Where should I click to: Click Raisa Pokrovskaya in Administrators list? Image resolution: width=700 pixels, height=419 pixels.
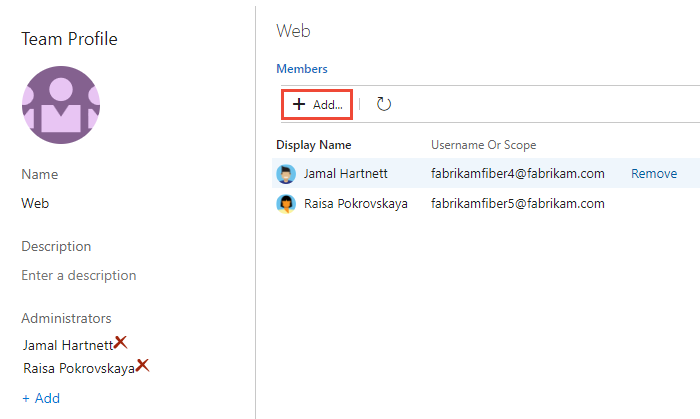(x=78, y=368)
